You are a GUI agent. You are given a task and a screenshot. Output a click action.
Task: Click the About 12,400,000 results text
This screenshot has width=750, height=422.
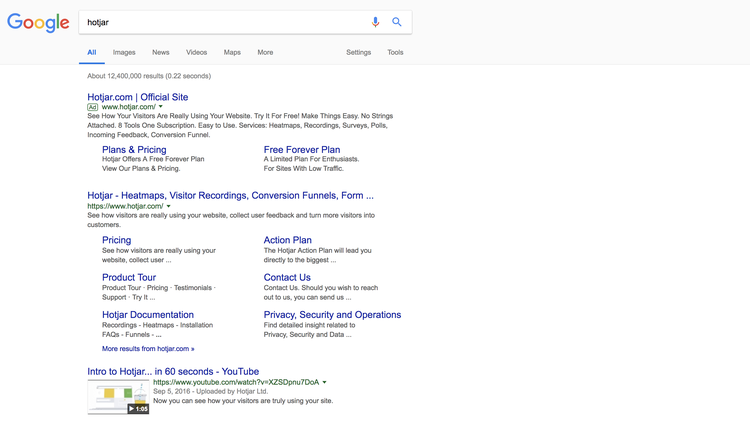[x=149, y=76]
